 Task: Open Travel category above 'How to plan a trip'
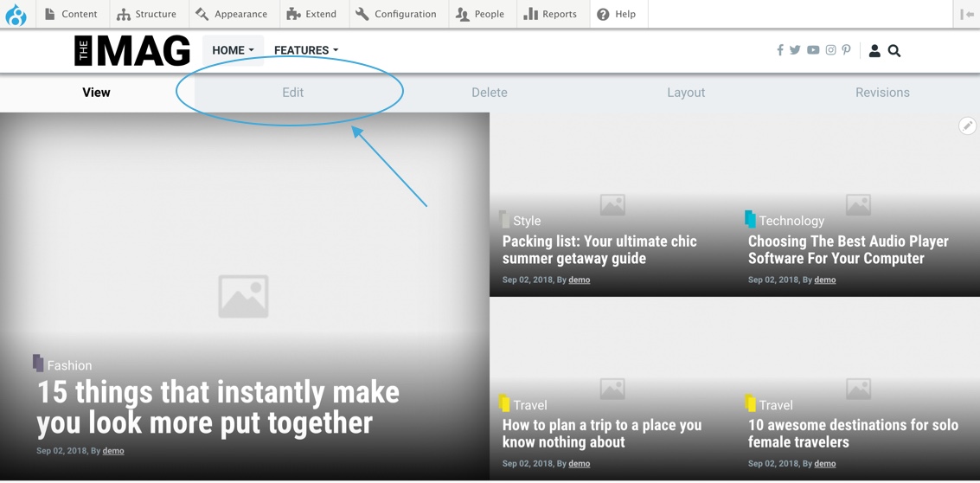[x=530, y=405]
